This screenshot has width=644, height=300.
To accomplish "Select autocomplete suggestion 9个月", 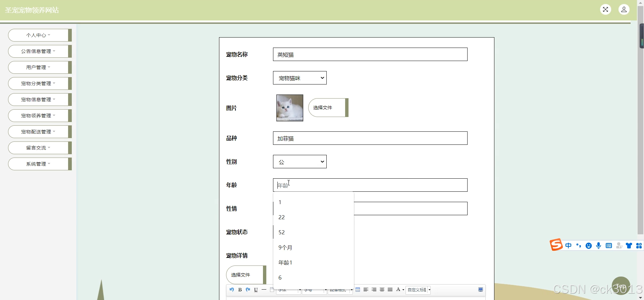I will 314,247.
